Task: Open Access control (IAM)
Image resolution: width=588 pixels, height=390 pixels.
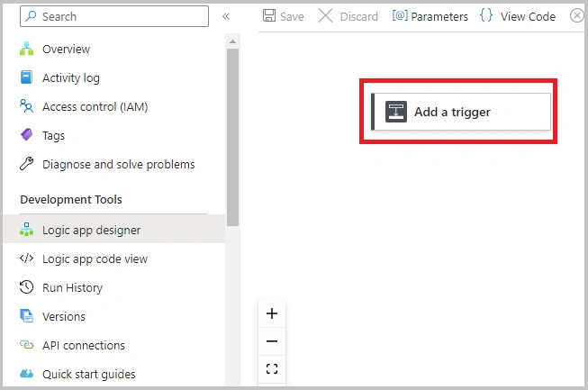Action: 95,107
